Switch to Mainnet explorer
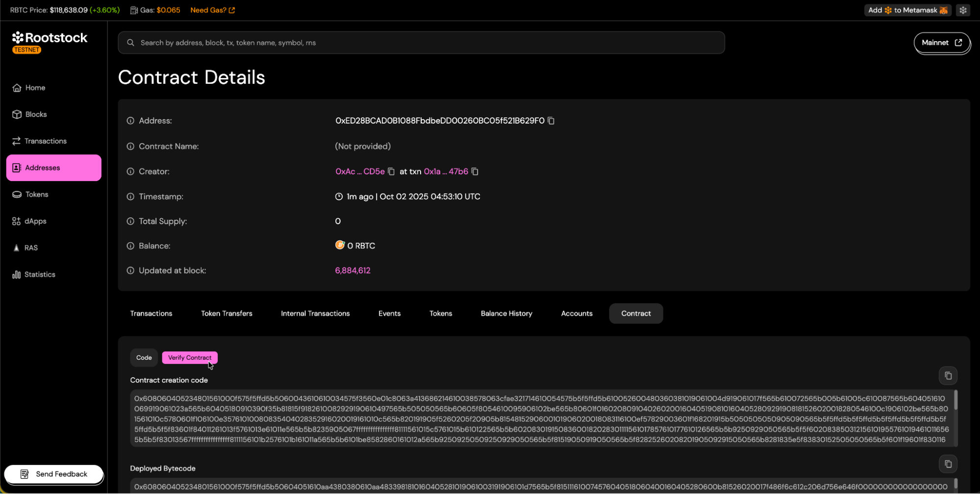 pyautogui.click(x=941, y=43)
